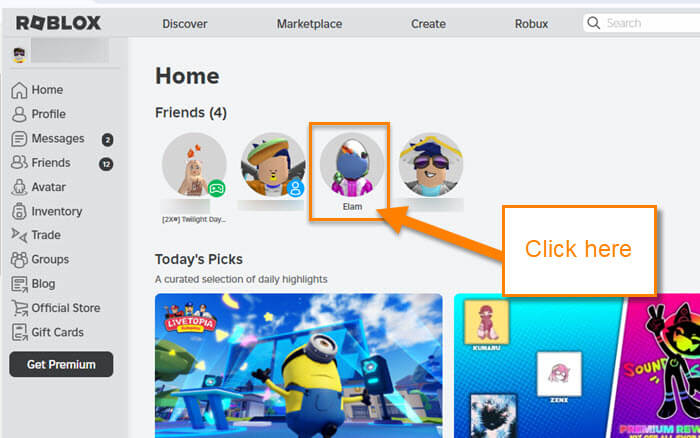
Task: Select friend Elam's avatar
Action: click(352, 165)
